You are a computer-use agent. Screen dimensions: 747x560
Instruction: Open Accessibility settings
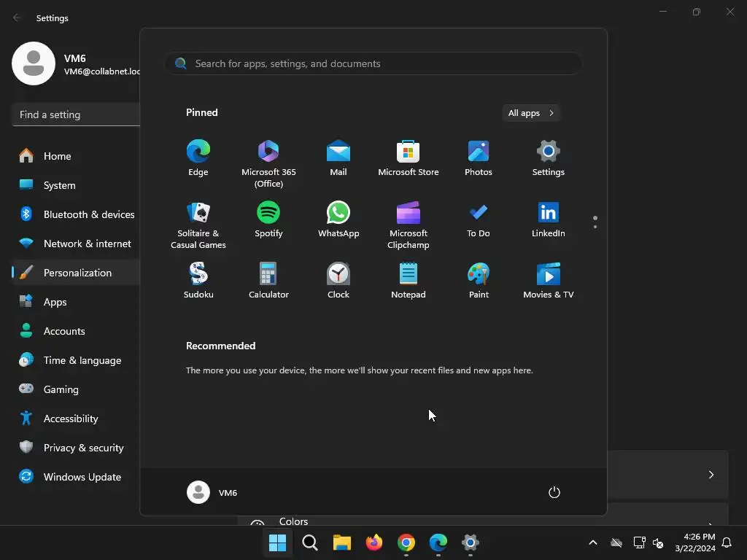pos(76,419)
